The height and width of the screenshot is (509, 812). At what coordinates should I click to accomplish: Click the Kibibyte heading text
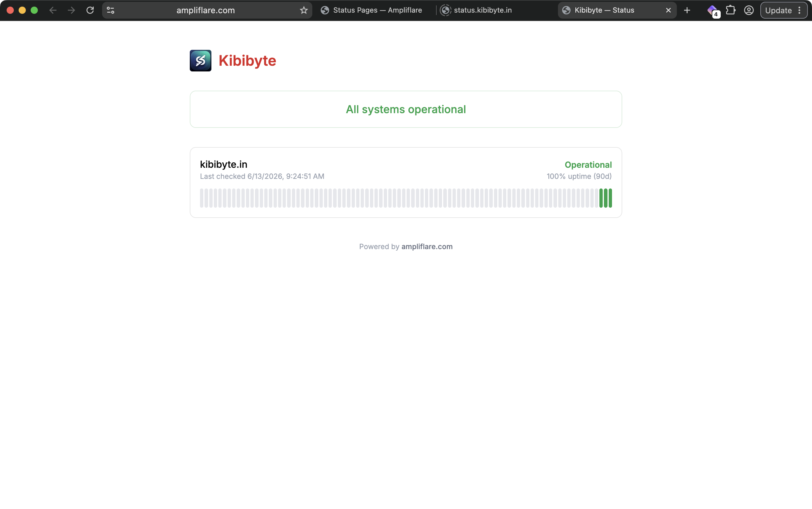click(x=247, y=61)
